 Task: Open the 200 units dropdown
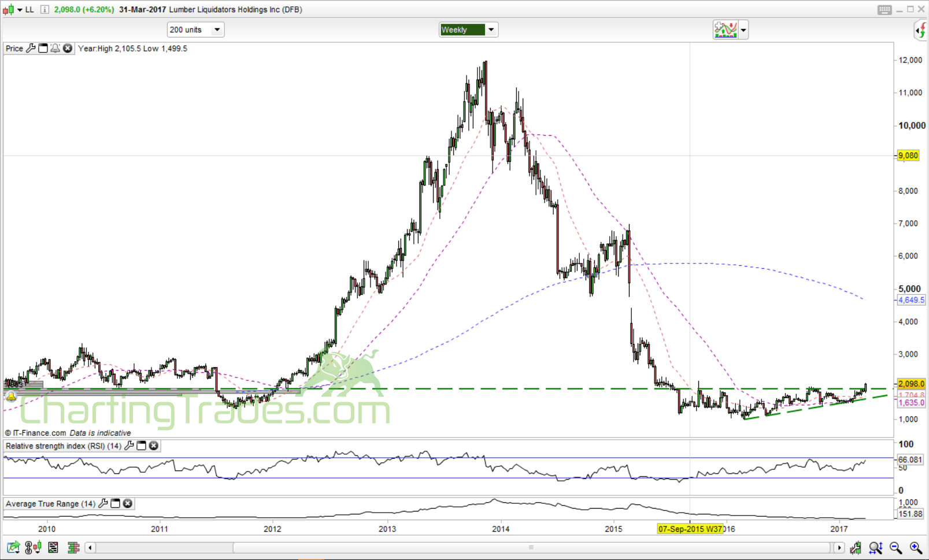pos(195,29)
